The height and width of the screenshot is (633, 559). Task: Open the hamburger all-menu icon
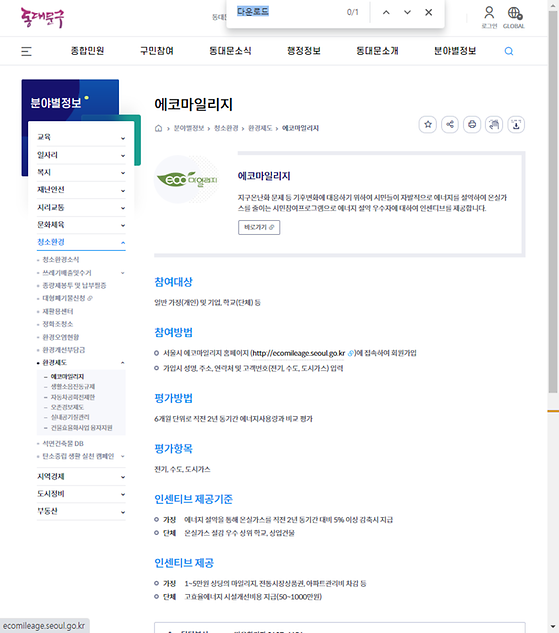click(26, 51)
